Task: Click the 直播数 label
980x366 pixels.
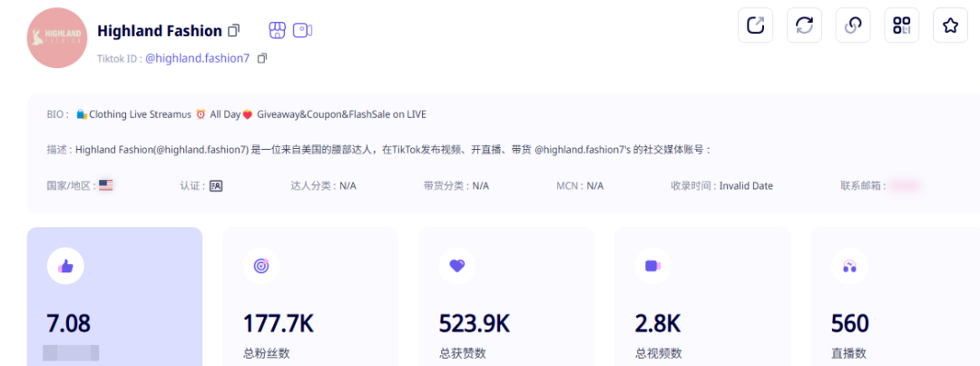Action: (x=848, y=353)
